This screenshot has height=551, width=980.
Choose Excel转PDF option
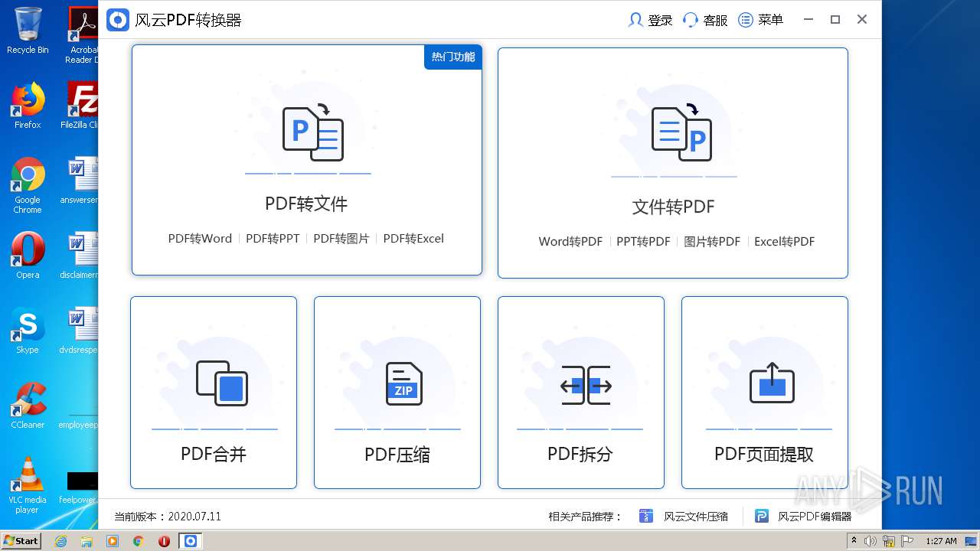point(784,242)
